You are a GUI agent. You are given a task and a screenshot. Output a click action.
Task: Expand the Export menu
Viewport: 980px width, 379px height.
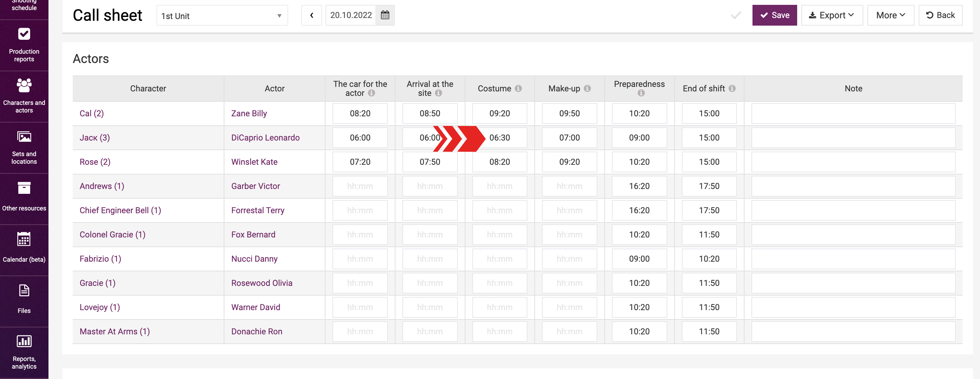[x=832, y=15]
